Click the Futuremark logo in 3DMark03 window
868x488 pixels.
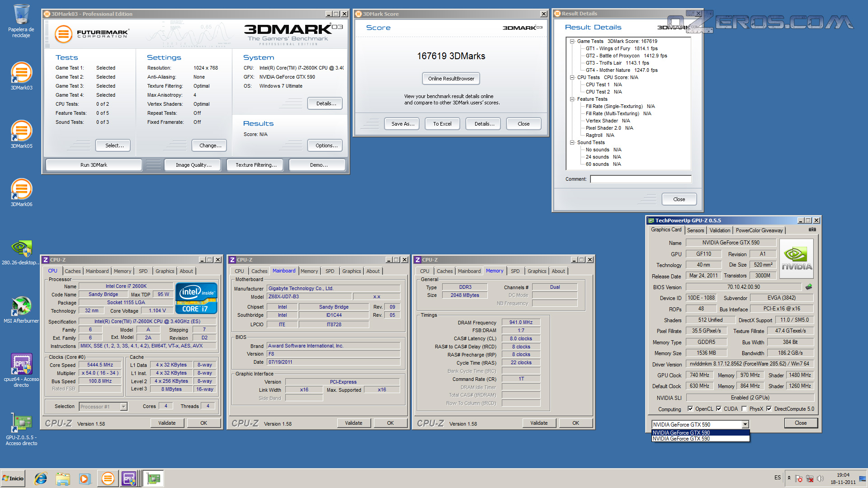[92, 34]
